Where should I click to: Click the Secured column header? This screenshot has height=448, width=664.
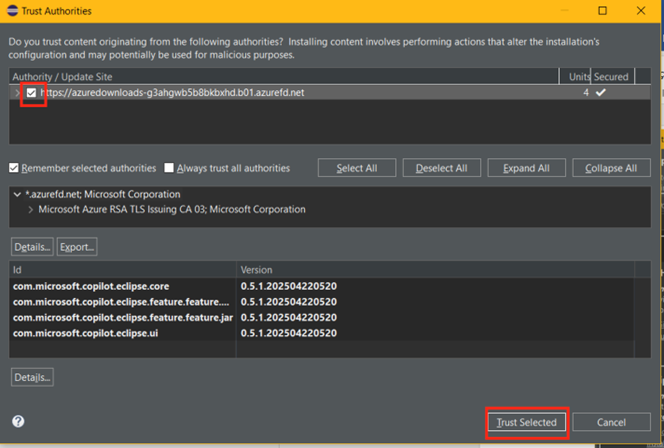tap(612, 77)
